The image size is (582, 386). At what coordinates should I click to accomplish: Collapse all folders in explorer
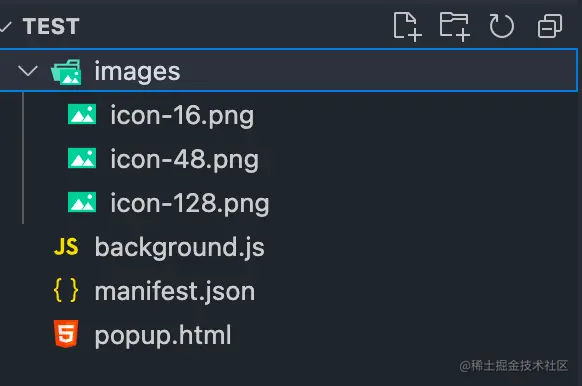[x=550, y=26]
